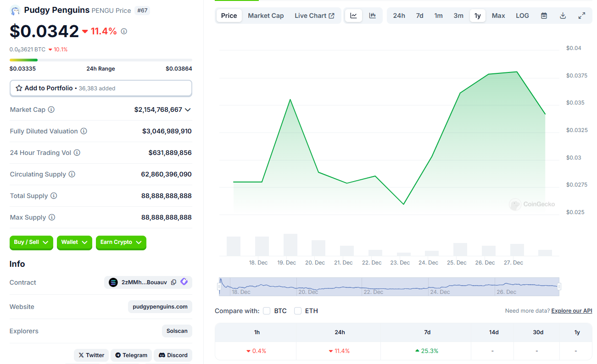Click Add to Portfolio button
Image resolution: width=597 pixels, height=364 pixels.
(101, 88)
